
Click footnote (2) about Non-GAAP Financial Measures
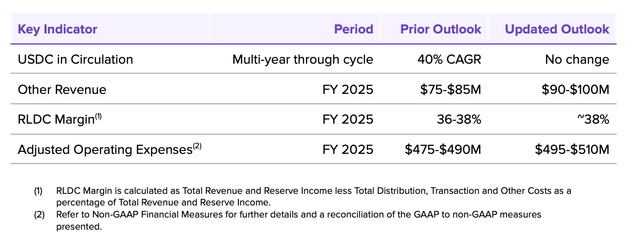[288, 221]
